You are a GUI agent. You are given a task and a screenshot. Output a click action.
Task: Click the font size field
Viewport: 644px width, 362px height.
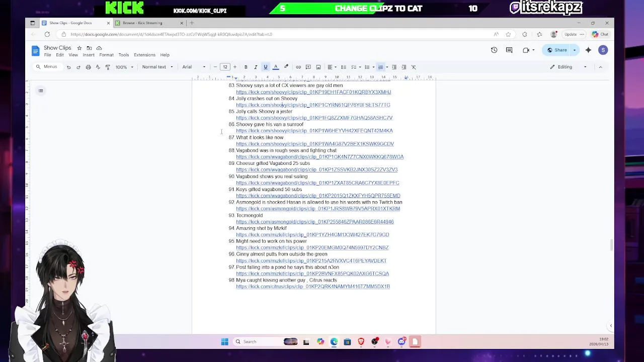[x=225, y=67]
